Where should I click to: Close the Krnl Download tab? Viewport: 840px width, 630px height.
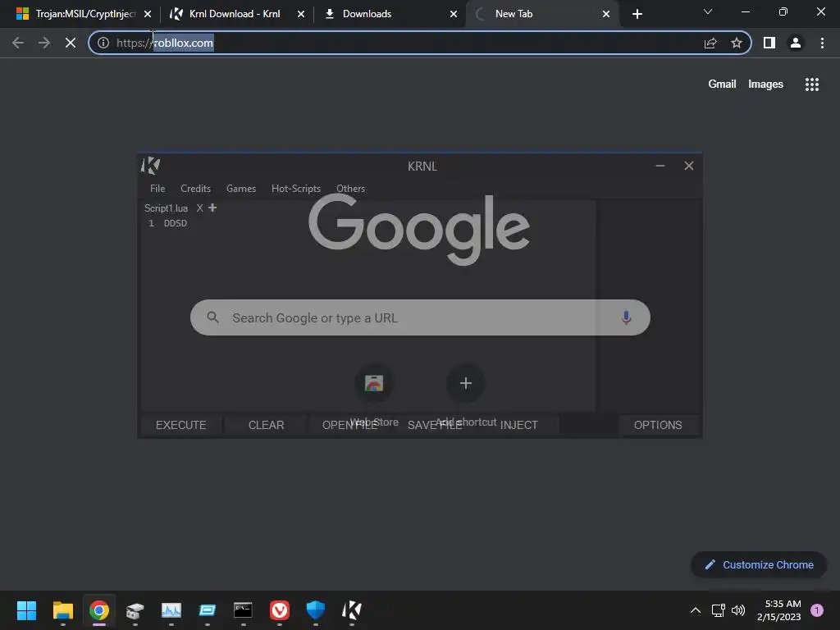(301, 14)
